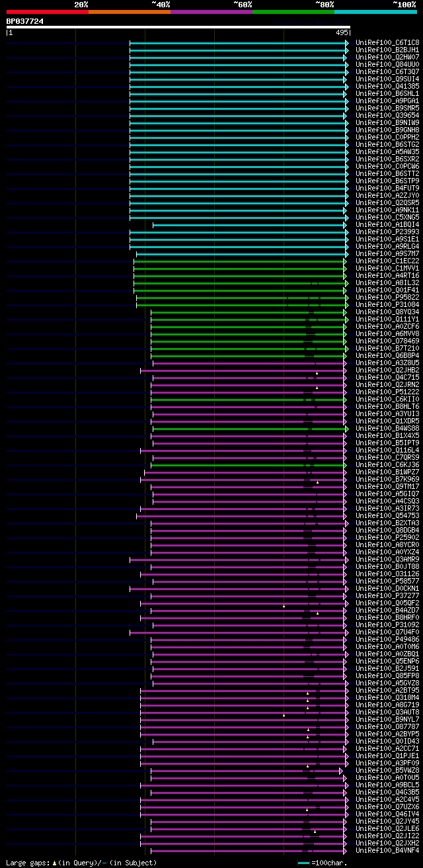Select the white BP037724 query sequence bar
Screen dimensions: 423x868
coord(178,27)
